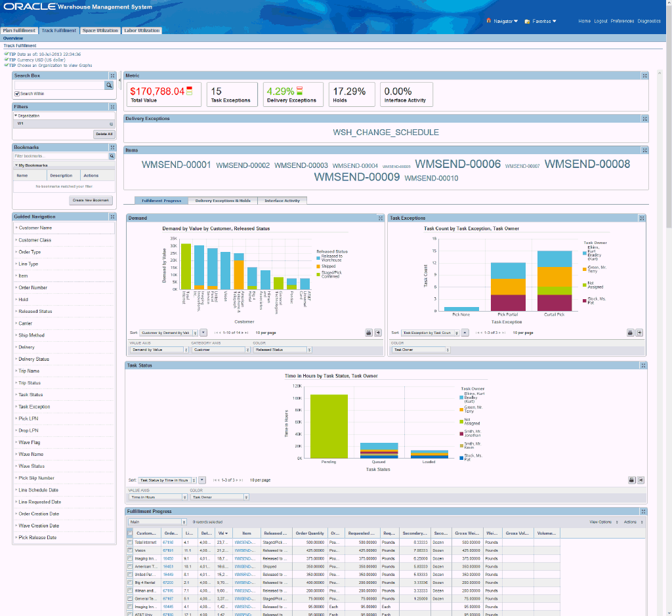Screen dimensions: 672x616
Task: Select the Fulfillment Progress sub-tab
Action: coord(161,201)
